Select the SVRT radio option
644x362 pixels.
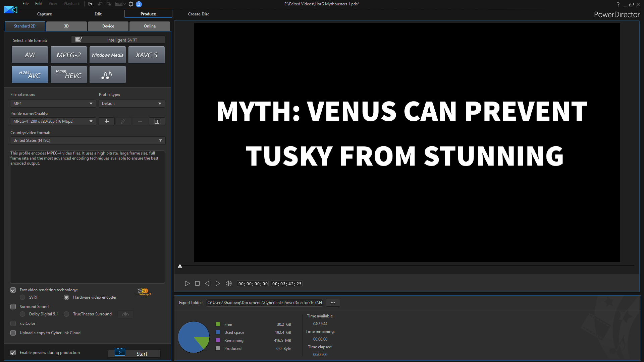click(x=22, y=297)
